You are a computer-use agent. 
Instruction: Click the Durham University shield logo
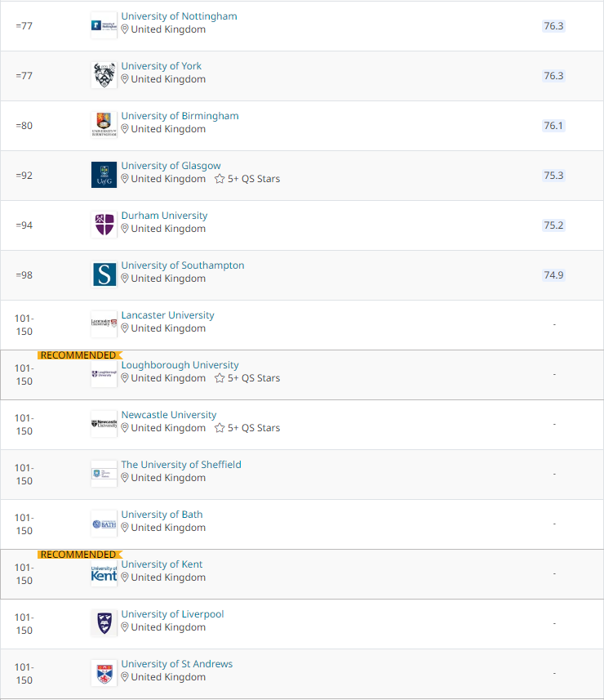pos(104,225)
